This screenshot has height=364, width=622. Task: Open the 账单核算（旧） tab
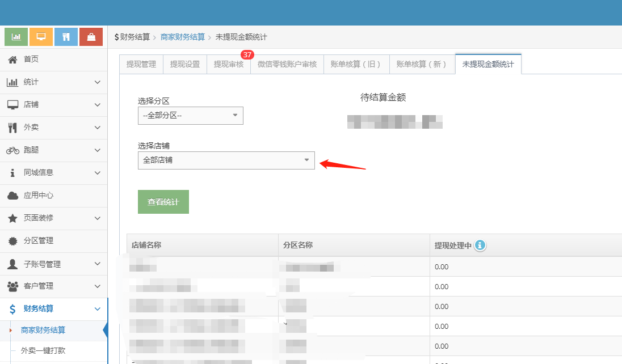(x=356, y=64)
